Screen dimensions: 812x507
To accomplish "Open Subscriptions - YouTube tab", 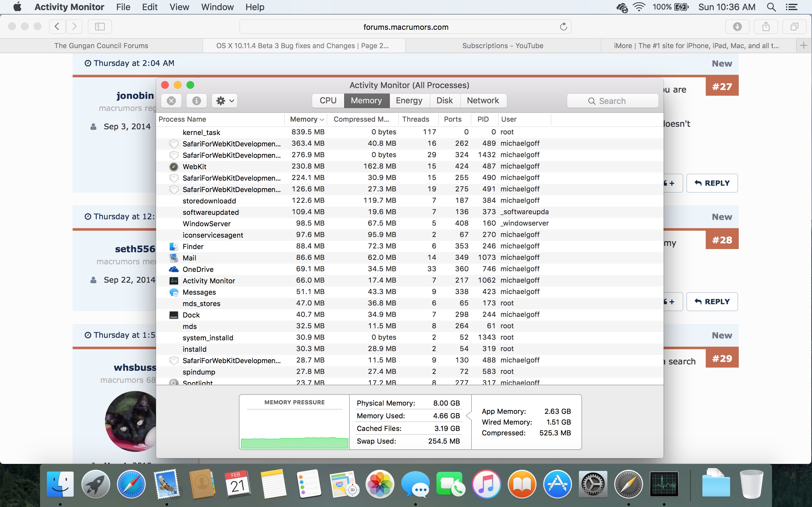I will 503,46.
